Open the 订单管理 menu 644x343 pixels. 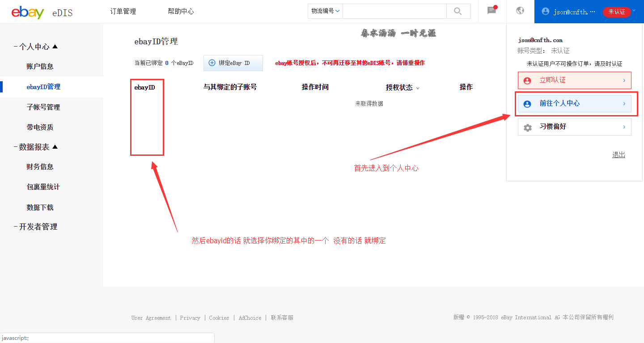pyautogui.click(x=123, y=12)
